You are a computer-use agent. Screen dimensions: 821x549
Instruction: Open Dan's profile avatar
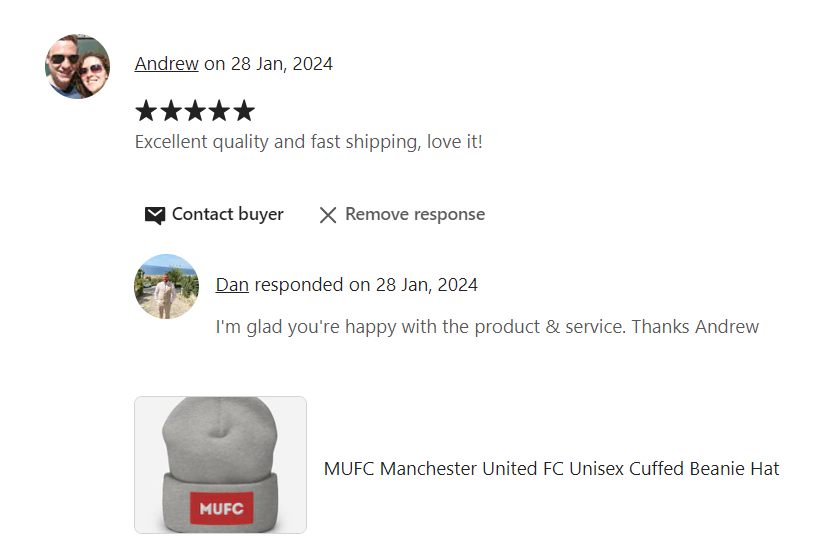point(166,286)
